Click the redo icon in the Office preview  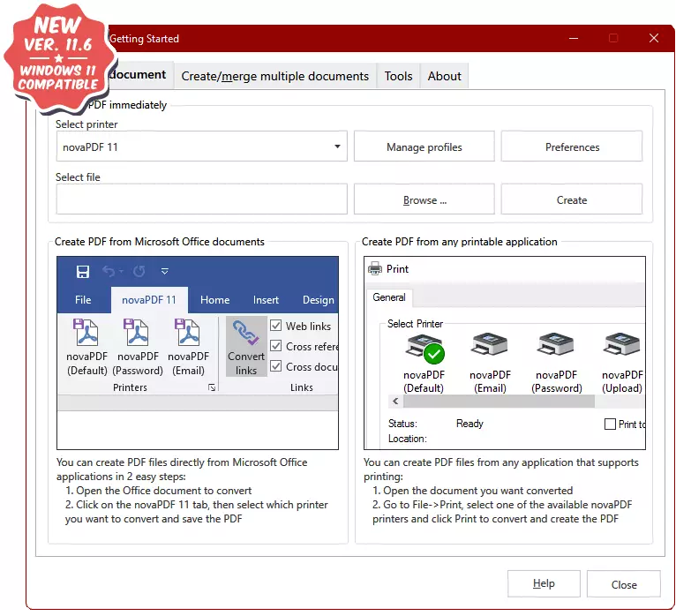click(x=139, y=272)
